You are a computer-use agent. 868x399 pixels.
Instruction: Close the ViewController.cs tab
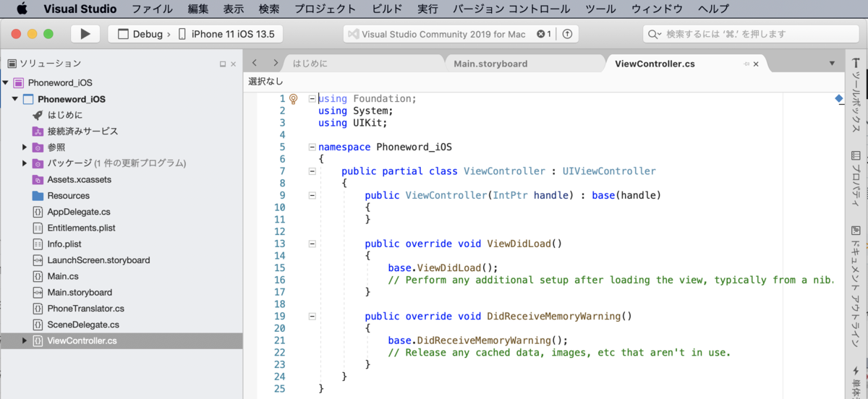coord(757,64)
